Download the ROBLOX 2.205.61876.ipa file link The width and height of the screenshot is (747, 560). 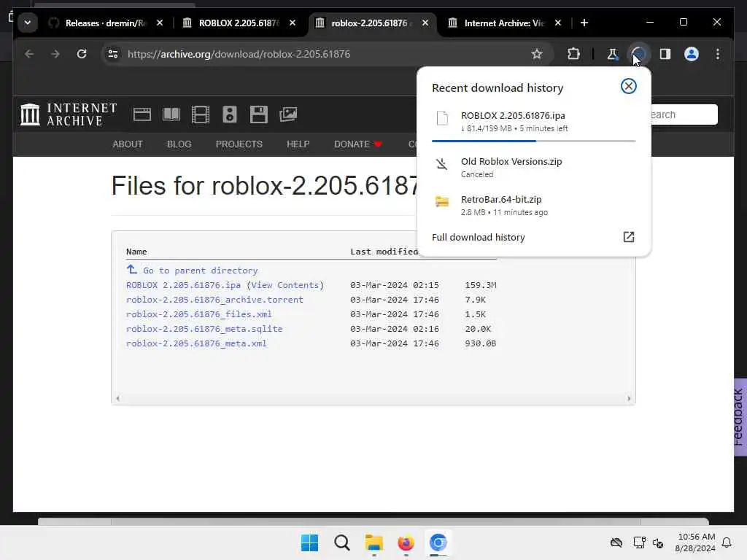183,285
